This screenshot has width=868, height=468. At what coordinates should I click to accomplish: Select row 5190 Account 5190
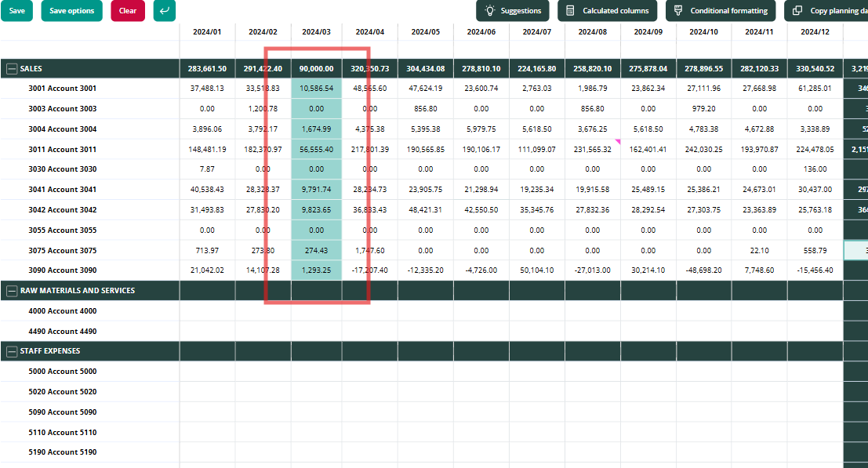[63, 452]
